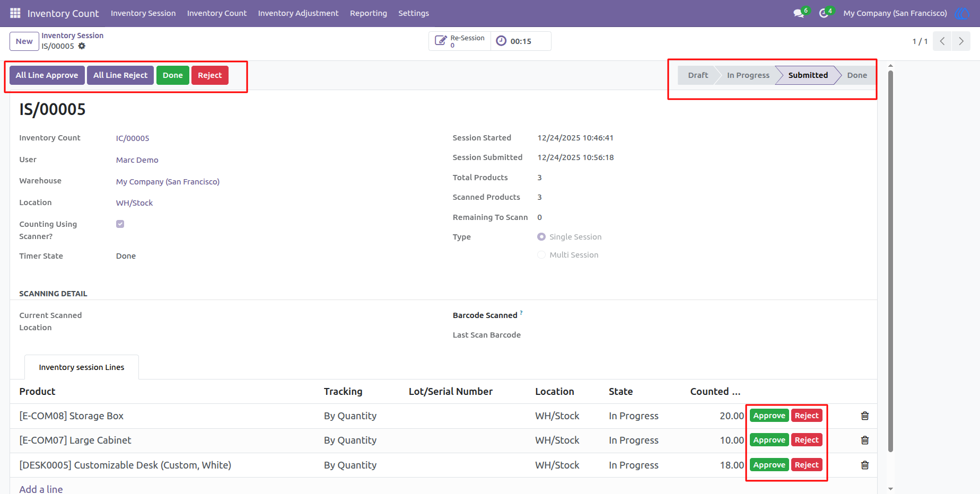Toggle the Counting Using Scanner checkbox
980x494 pixels.
tap(120, 224)
